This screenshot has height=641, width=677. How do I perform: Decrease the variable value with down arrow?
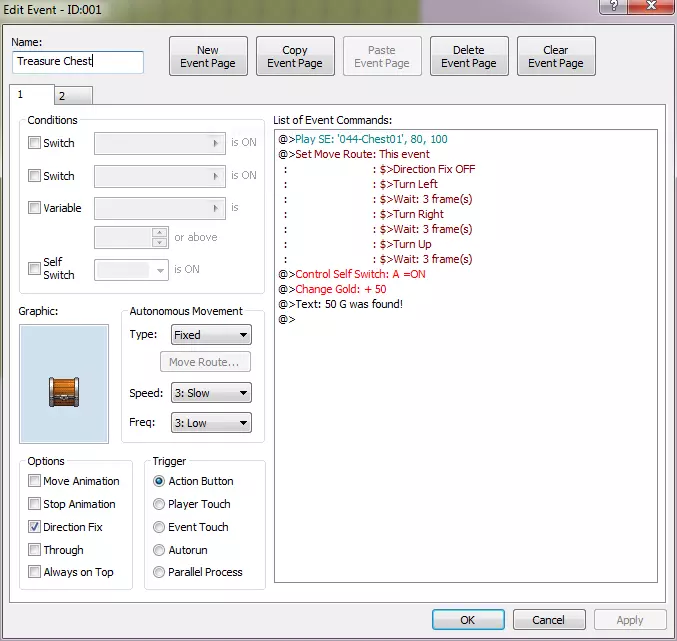point(159,242)
